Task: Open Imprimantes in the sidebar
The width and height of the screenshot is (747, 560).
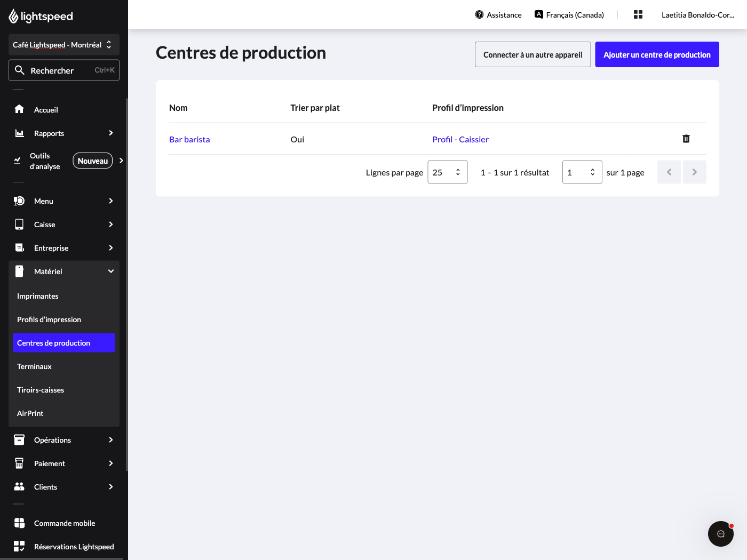Action: coord(64,296)
